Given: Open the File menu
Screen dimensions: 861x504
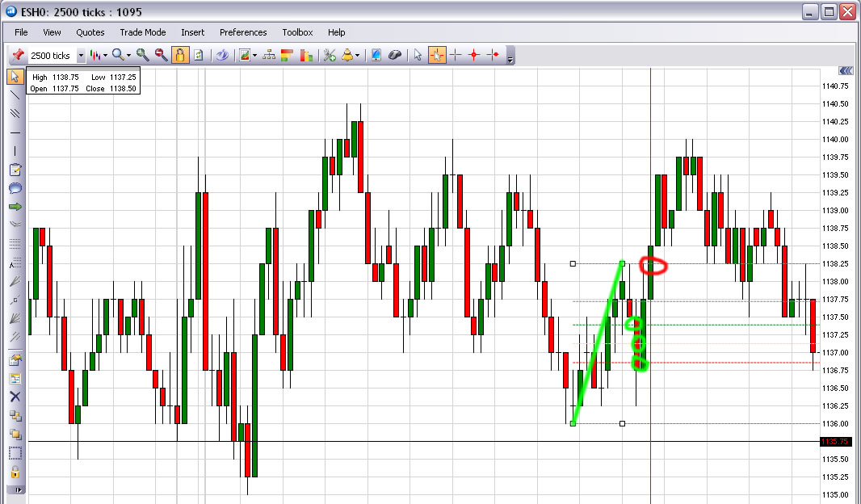Looking at the screenshot, I should pos(21,32).
